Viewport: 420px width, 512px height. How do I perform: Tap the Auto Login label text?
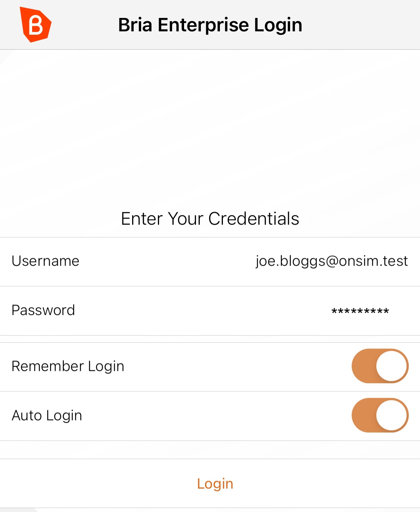tap(47, 415)
